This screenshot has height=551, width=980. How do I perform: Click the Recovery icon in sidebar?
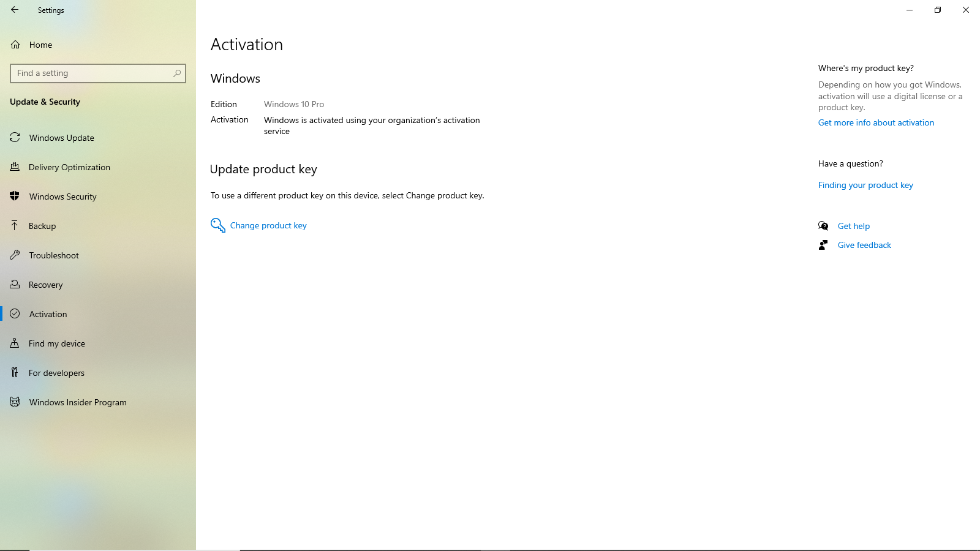15,284
